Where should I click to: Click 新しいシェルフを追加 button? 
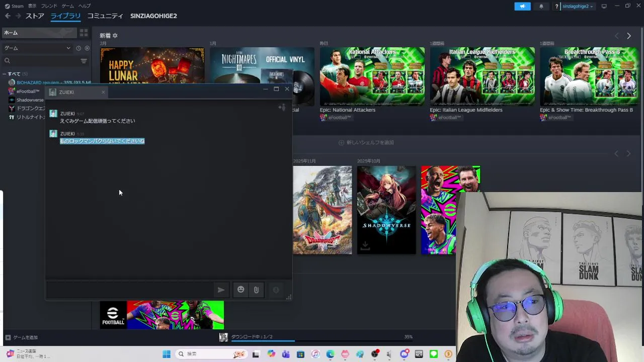point(366,143)
